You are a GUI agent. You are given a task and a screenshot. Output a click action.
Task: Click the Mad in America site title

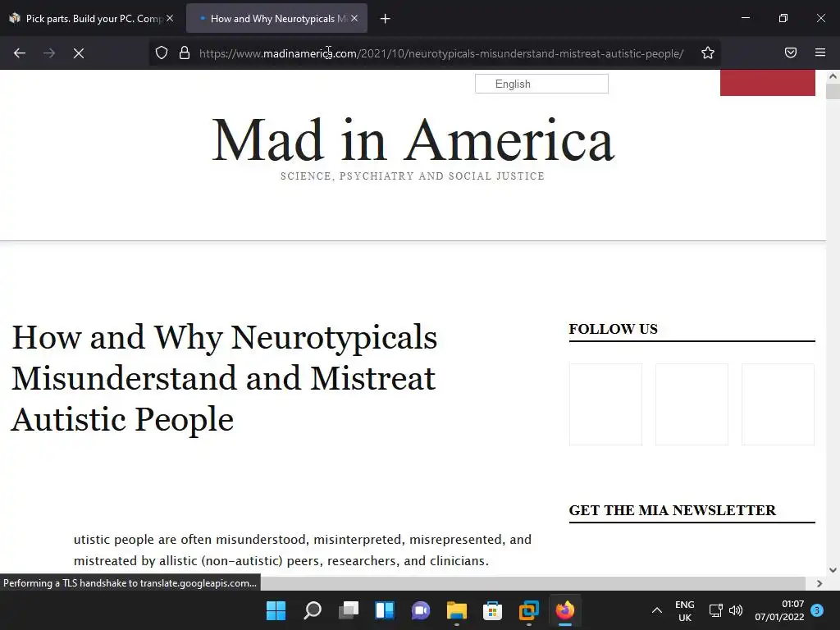pyautogui.click(x=413, y=139)
